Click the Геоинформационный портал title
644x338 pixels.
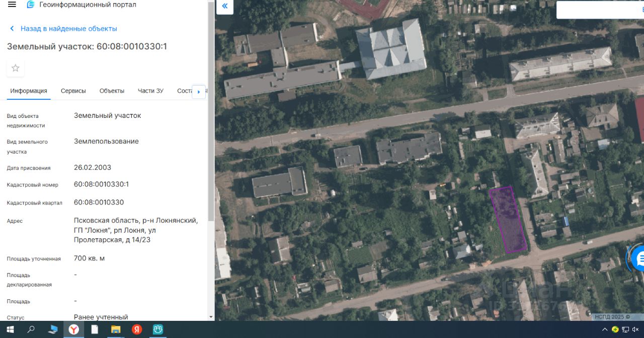pos(88,5)
